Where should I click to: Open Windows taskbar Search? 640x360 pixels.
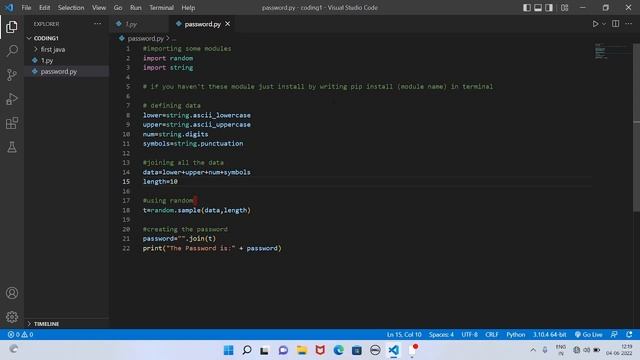click(247, 350)
